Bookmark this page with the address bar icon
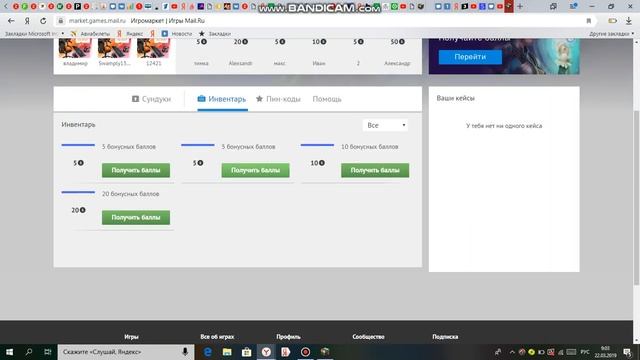This screenshot has height=360, width=640. point(589,21)
